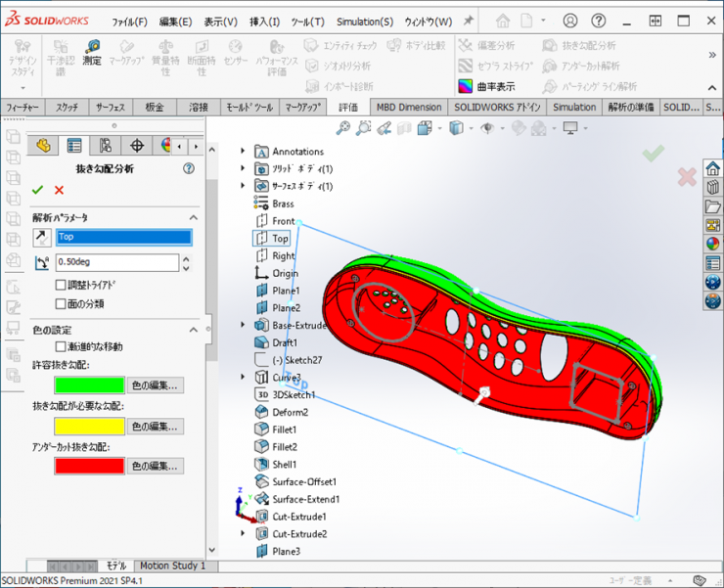Screen dimensions: 724x588
Task: Collapse the 解析パラメータ section
Action: (x=194, y=217)
